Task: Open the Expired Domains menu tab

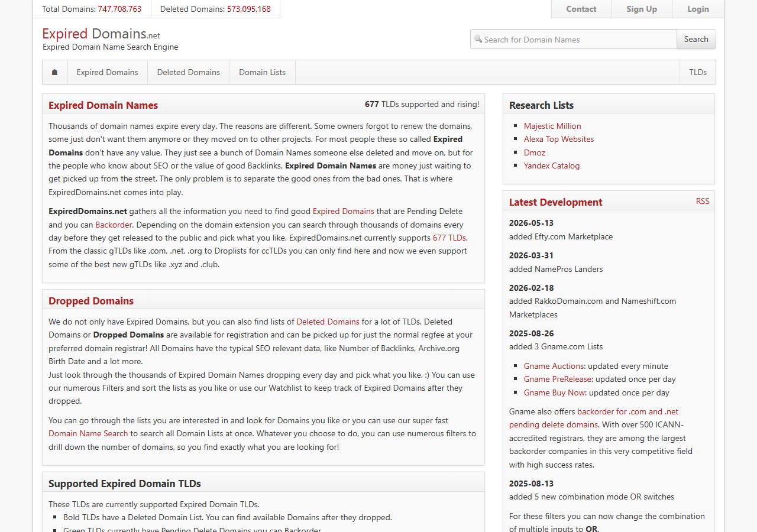Action: 107,72
